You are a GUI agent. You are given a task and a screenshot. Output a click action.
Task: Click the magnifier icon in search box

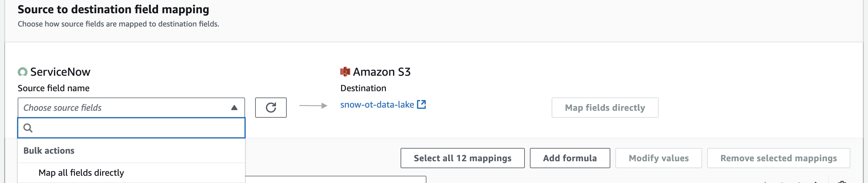point(28,128)
